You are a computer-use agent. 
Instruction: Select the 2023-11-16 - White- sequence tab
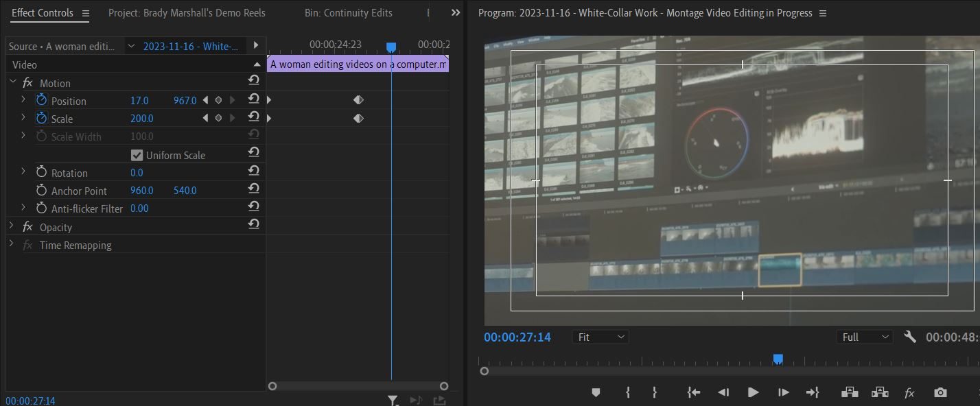coord(191,46)
